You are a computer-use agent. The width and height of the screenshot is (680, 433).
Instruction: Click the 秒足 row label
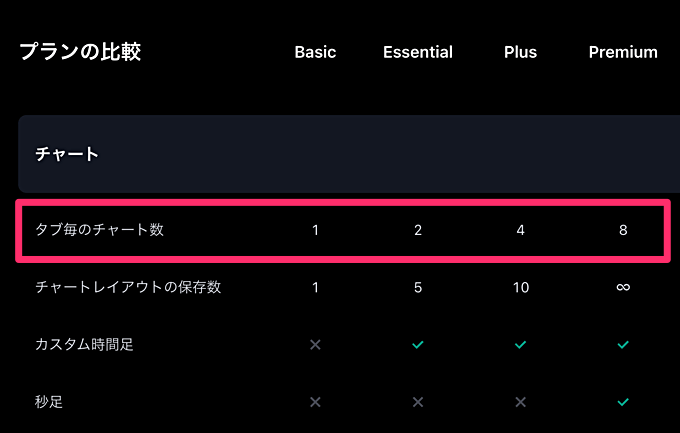pyautogui.click(x=49, y=402)
